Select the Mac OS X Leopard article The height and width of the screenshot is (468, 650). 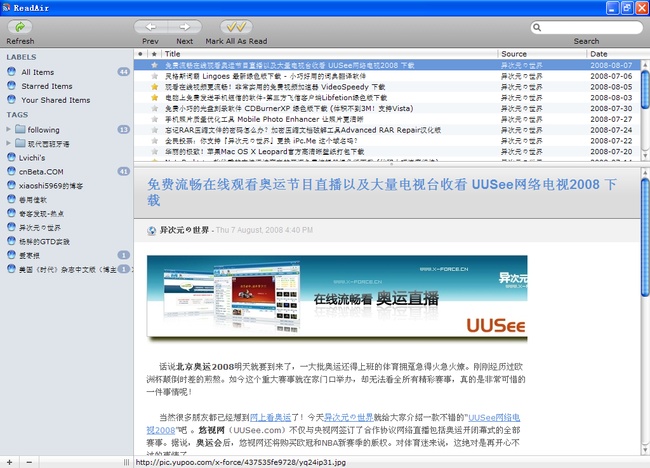(265, 152)
